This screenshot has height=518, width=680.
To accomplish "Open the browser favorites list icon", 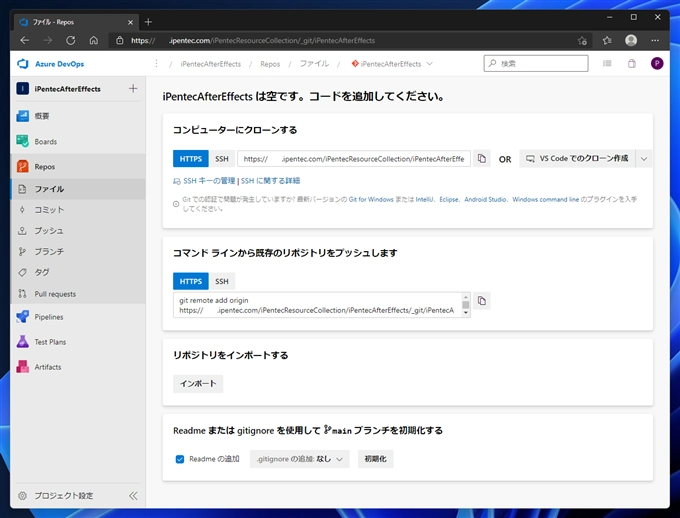I will coord(607,40).
